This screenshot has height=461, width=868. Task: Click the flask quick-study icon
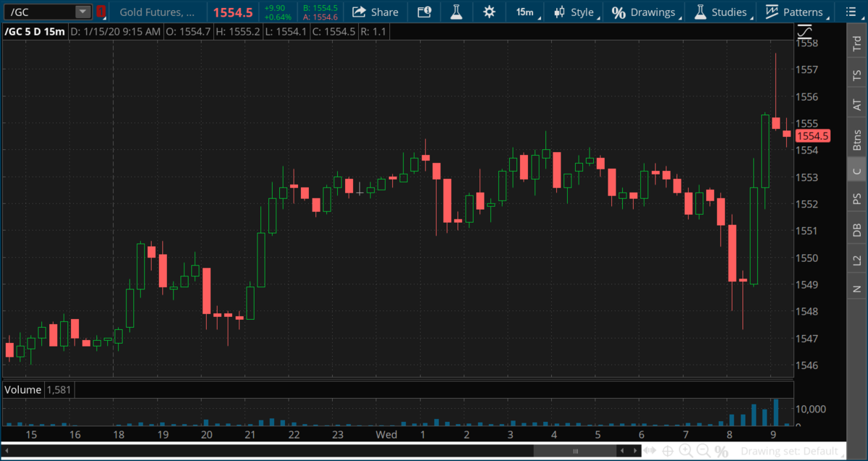(x=456, y=12)
